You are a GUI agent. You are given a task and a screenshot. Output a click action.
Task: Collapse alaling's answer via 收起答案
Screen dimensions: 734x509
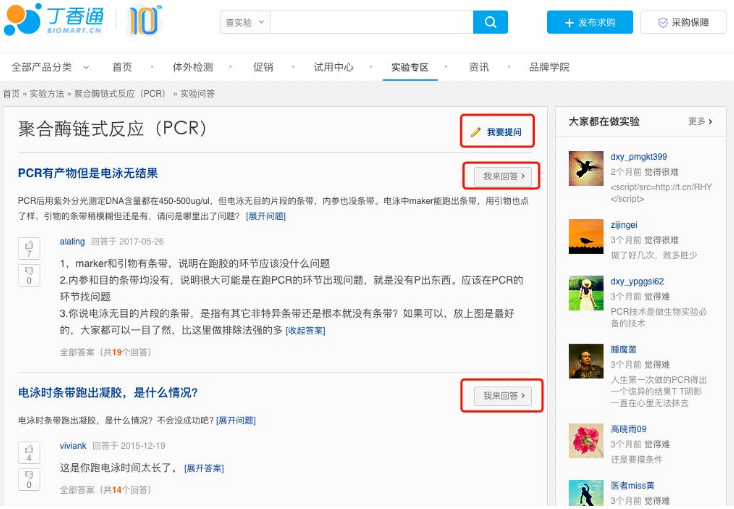pyautogui.click(x=305, y=330)
